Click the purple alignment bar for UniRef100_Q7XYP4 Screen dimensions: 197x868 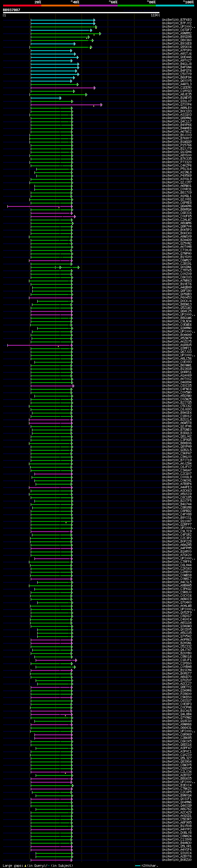tap(66, 105)
